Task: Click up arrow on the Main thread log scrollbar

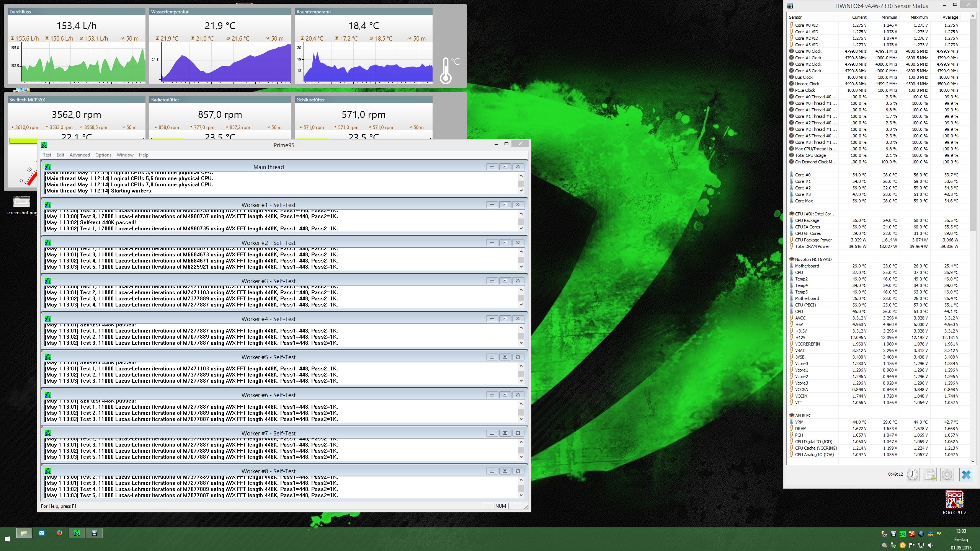Action: click(x=521, y=176)
